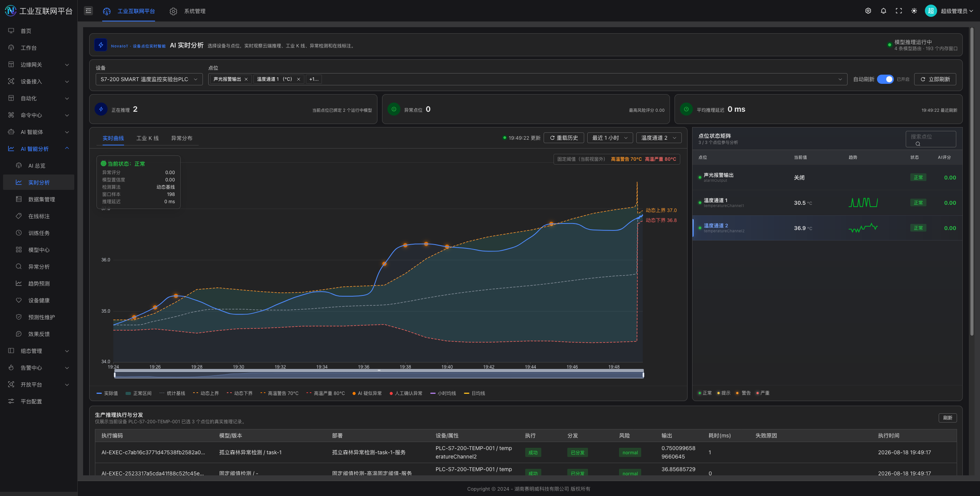980x496 pixels.
Task: Toggle 正常区间 legend entry
Action: click(x=139, y=393)
